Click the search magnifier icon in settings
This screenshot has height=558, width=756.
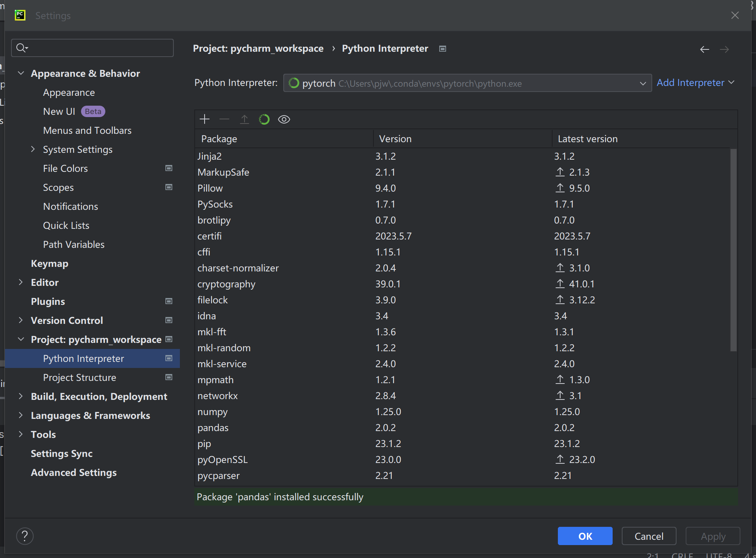(x=22, y=48)
